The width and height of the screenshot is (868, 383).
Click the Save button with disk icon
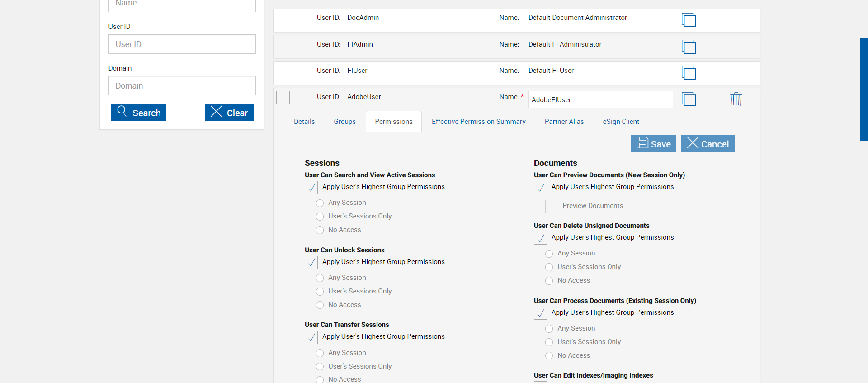653,144
